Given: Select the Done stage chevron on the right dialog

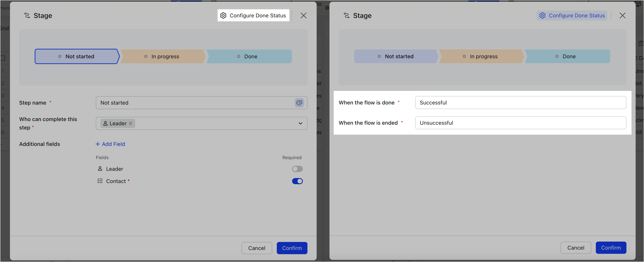Looking at the screenshot, I should coord(568,56).
